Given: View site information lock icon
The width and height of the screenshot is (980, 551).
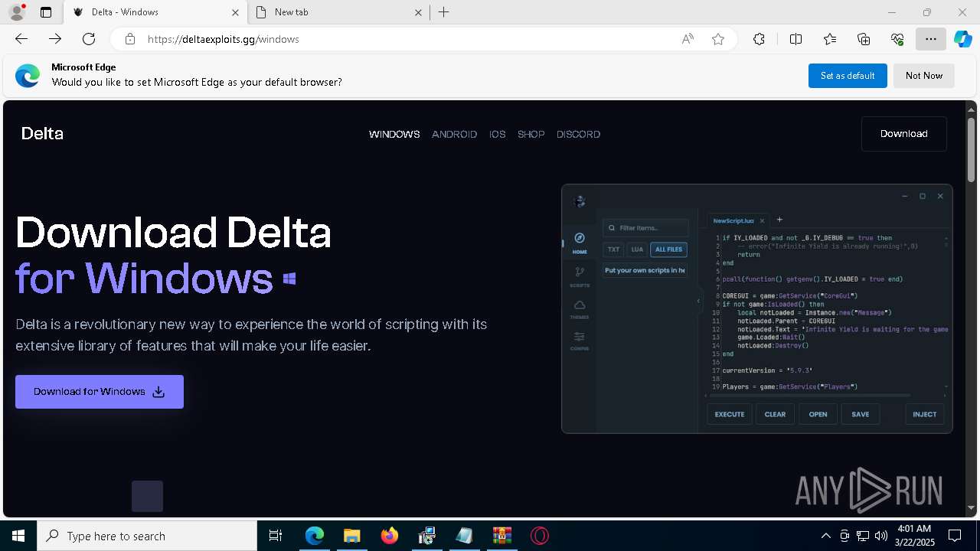Looking at the screenshot, I should tap(130, 39).
